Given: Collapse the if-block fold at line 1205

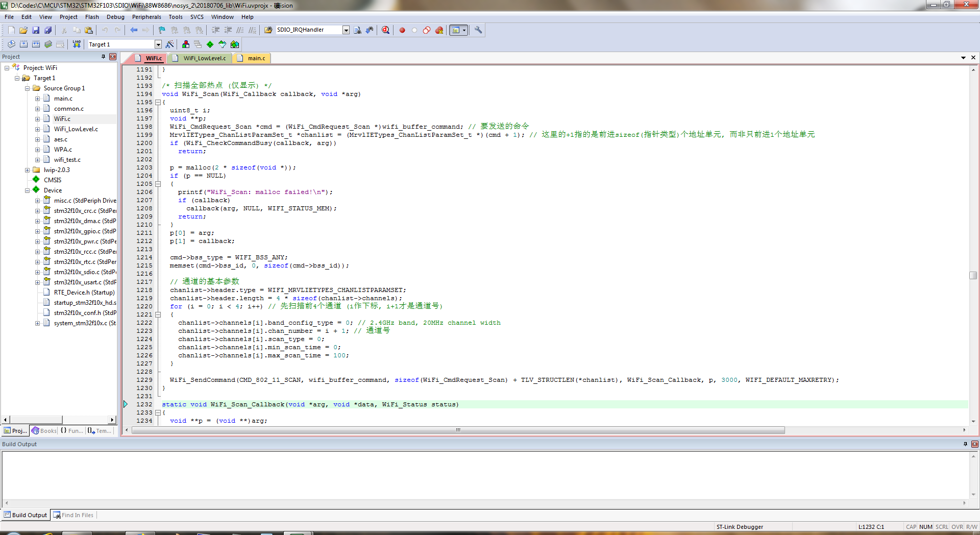Looking at the screenshot, I should 158,184.
